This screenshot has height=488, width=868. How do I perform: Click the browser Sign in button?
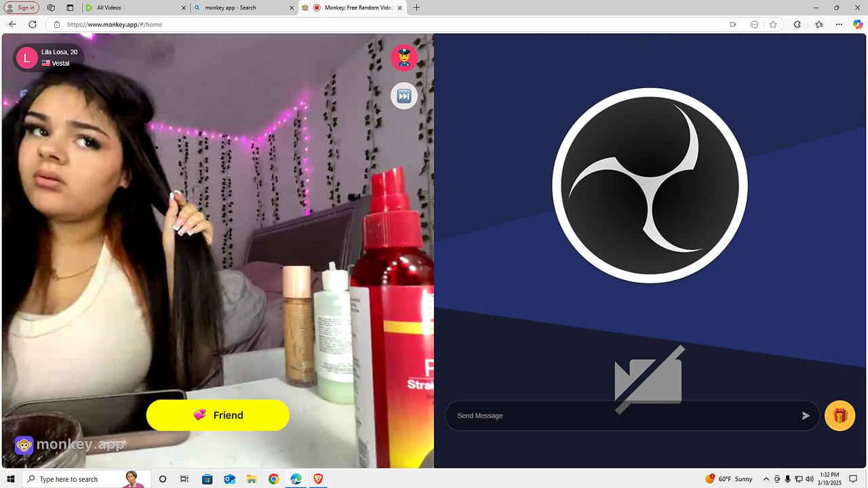(21, 7)
